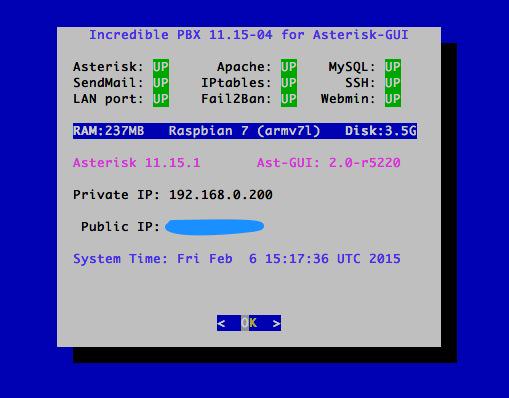Click the 'RAM:237MB' value
The width and height of the screenshot is (509, 398).
point(109,131)
